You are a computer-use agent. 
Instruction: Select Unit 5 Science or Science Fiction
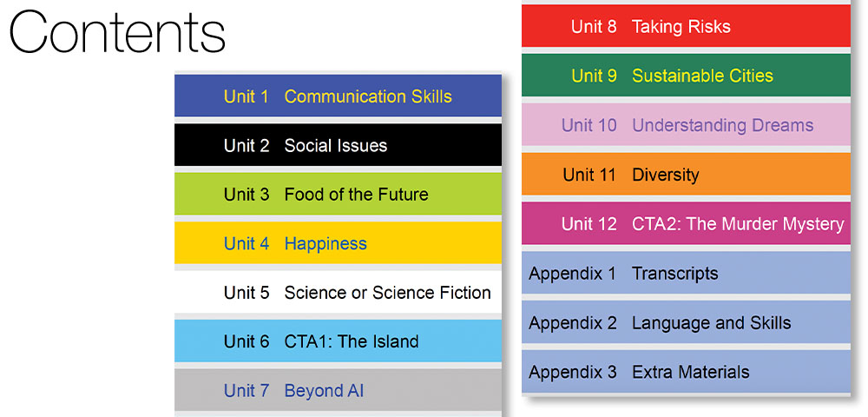[x=338, y=292]
